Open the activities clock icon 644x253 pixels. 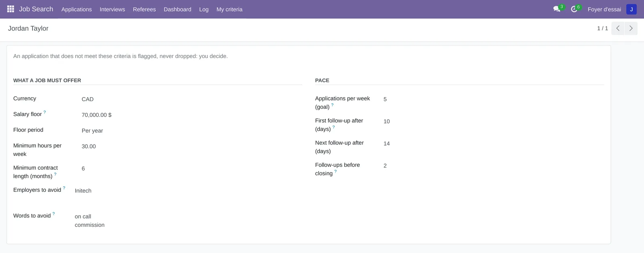(574, 9)
